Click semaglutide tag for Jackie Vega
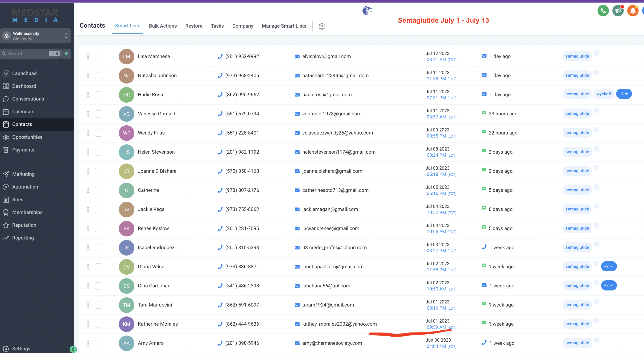The height and width of the screenshot is (353, 644). pyautogui.click(x=577, y=209)
